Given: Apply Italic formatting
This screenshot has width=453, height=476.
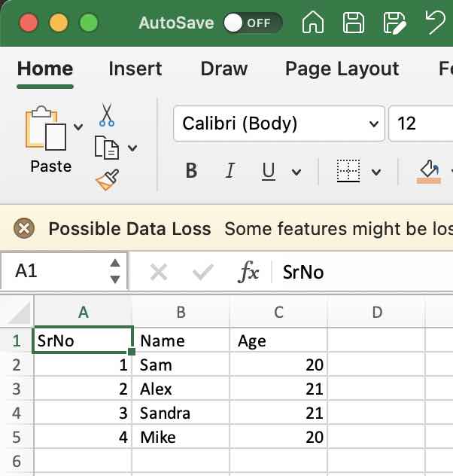Looking at the screenshot, I should coord(230,171).
